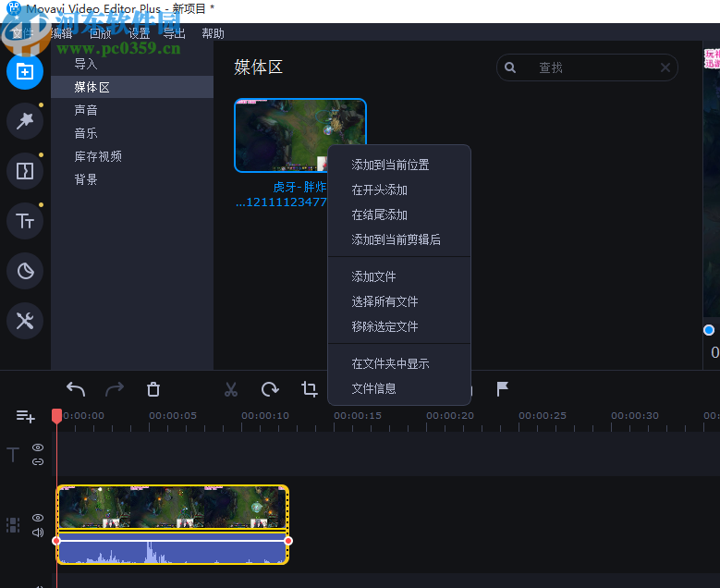Choose 添加到当前剪辑后 from context menu
The image size is (720, 588).
pyautogui.click(x=399, y=239)
